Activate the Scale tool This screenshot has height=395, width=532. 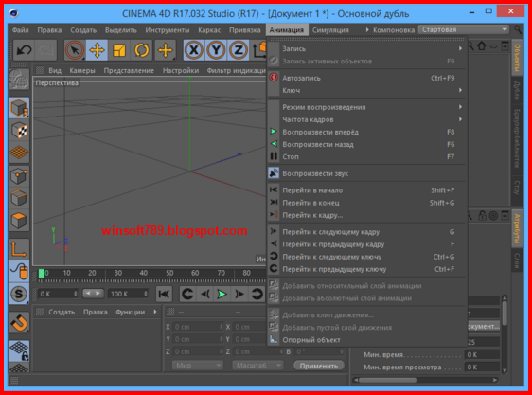(119, 50)
